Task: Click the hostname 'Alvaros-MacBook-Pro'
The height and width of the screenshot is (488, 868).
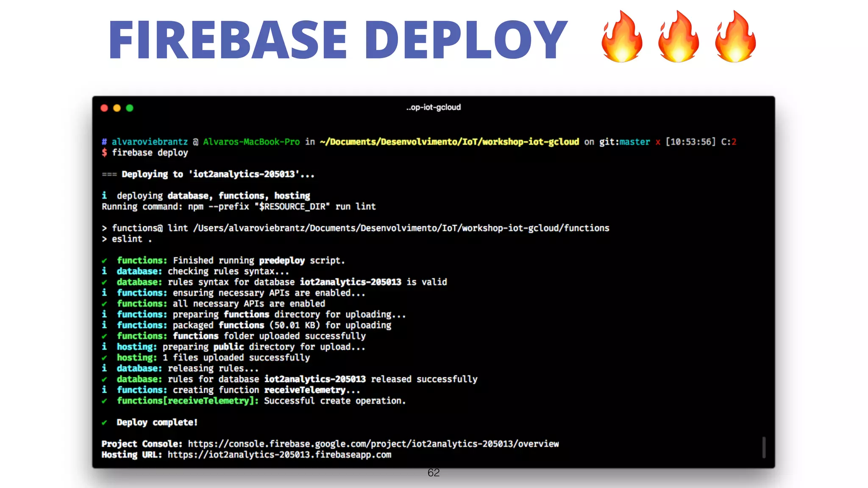Action: (251, 142)
